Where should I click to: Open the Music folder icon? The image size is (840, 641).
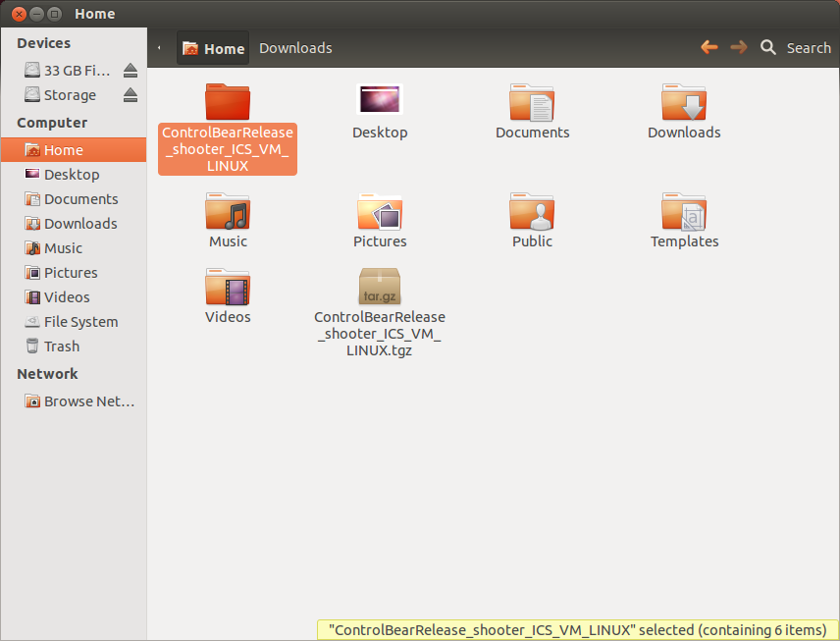(x=228, y=212)
